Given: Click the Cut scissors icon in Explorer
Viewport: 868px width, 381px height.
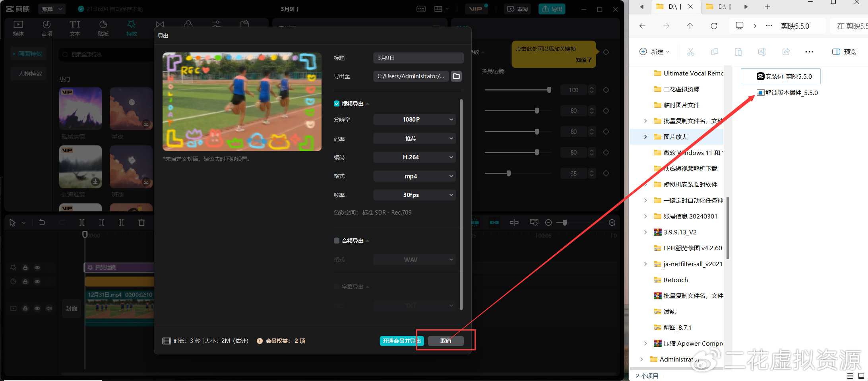Looking at the screenshot, I should (x=691, y=52).
